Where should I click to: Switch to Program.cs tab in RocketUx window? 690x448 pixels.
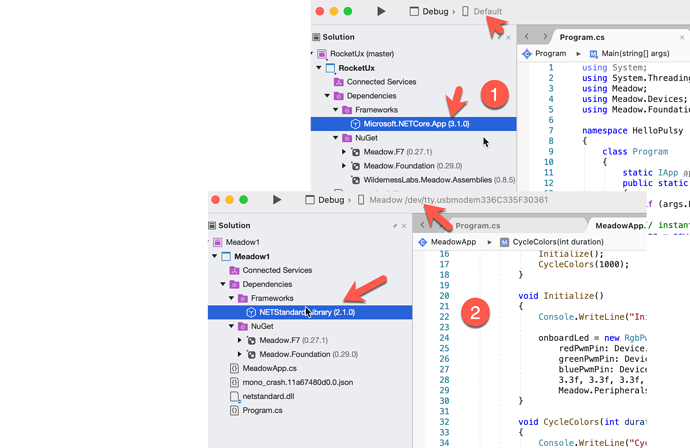[582, 37]
